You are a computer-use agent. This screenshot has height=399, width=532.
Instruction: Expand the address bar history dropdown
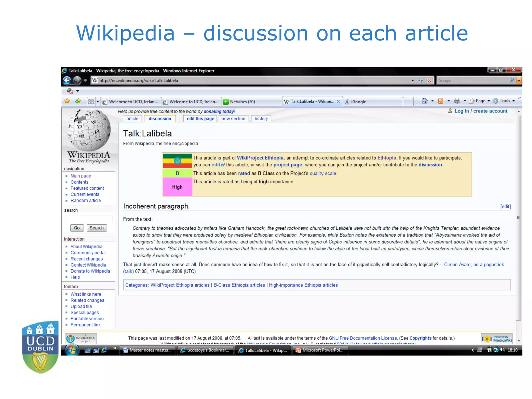(413, 81)
